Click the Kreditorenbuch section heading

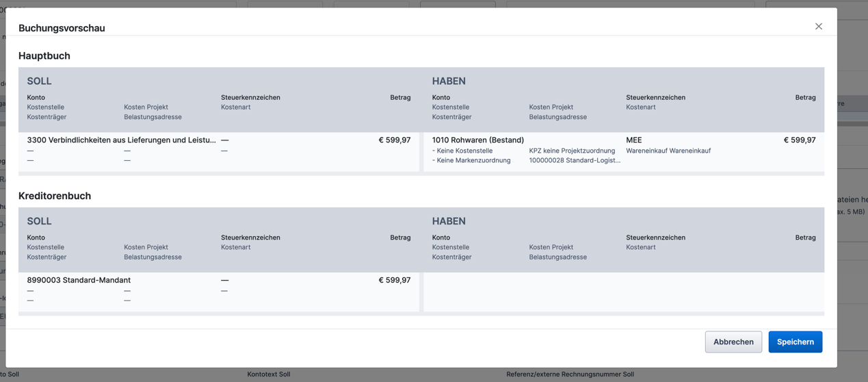(x=55, y=196)
